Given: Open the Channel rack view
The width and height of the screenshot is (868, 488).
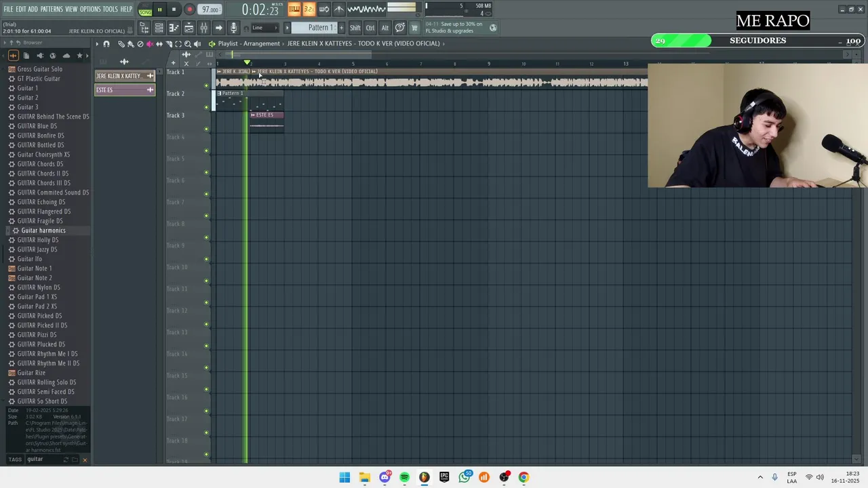Looking at the screenshot, I should click(159, 28).
